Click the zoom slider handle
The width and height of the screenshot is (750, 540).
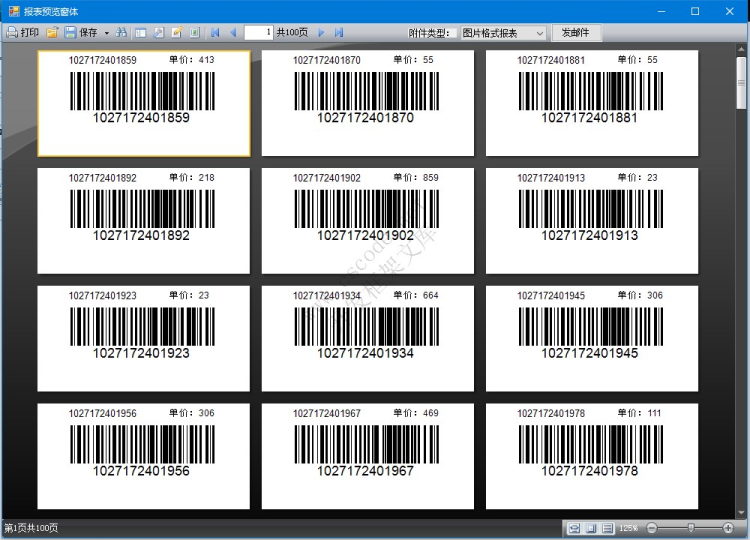pos(690,528)
